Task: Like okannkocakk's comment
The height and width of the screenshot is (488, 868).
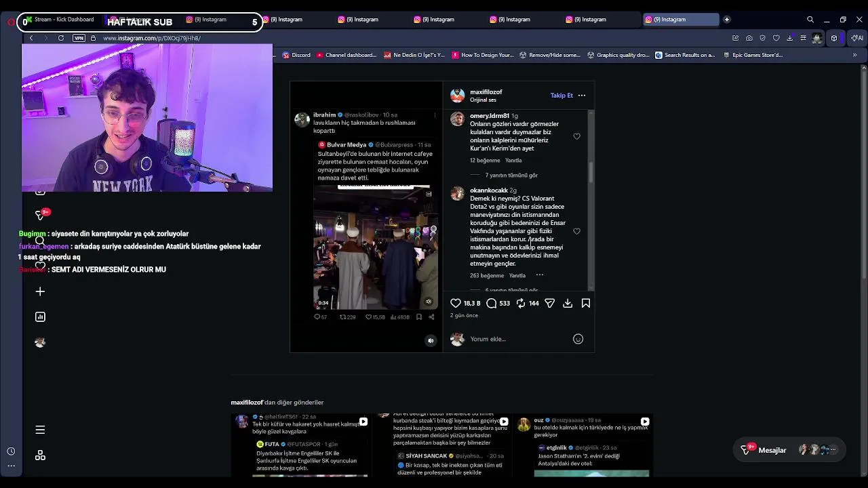Action: click(576, 231)
